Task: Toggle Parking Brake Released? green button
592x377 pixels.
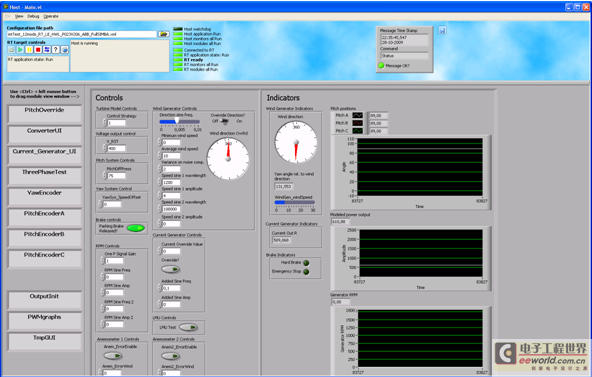Action: click(x=136, y=228)
